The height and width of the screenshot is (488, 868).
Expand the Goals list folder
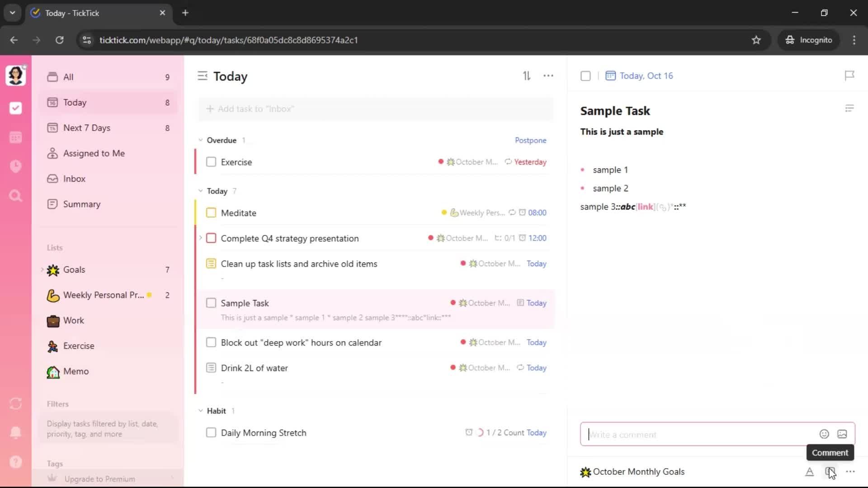tap(42, 270)
